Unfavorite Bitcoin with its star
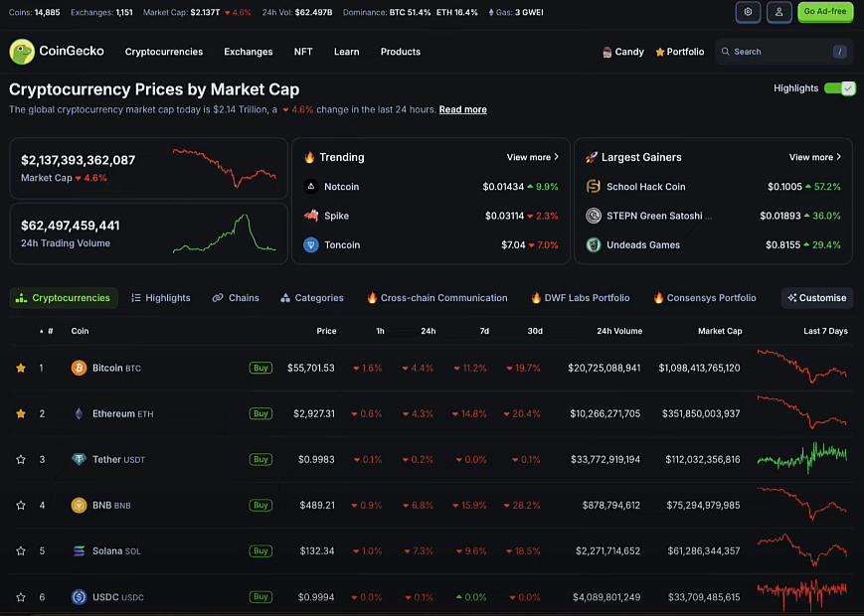Image resolution: width=864 pixels, height=616 pixels. tap(21, 368)
